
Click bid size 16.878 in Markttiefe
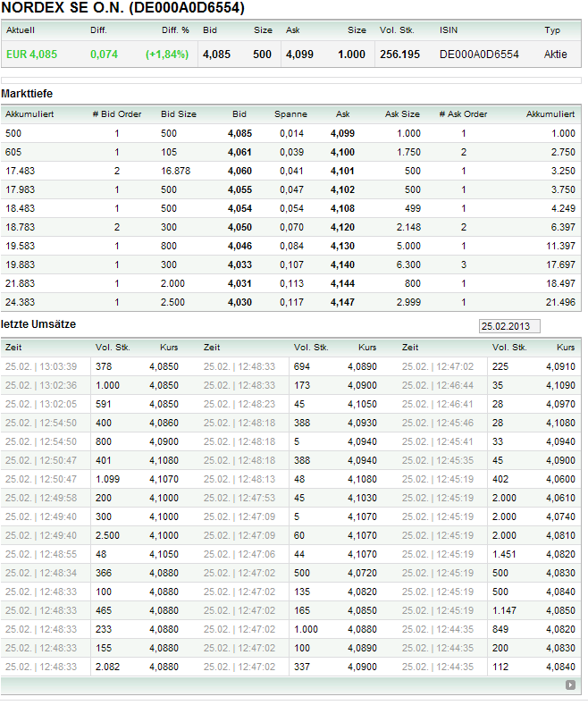[175, 171]
